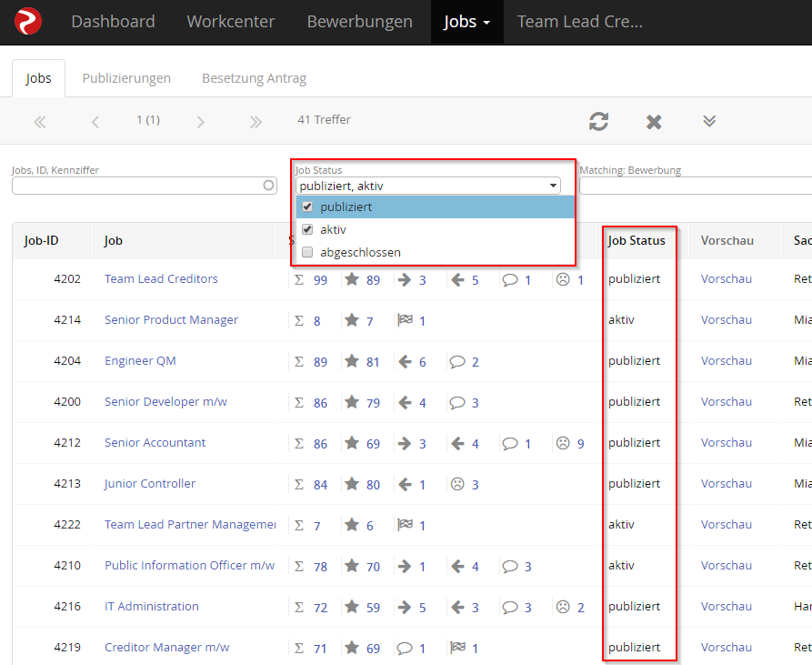Viewport: 812px width, 665px height.
Task: Go to first page double-chevron icon
Action: click(x=40, y=122)
